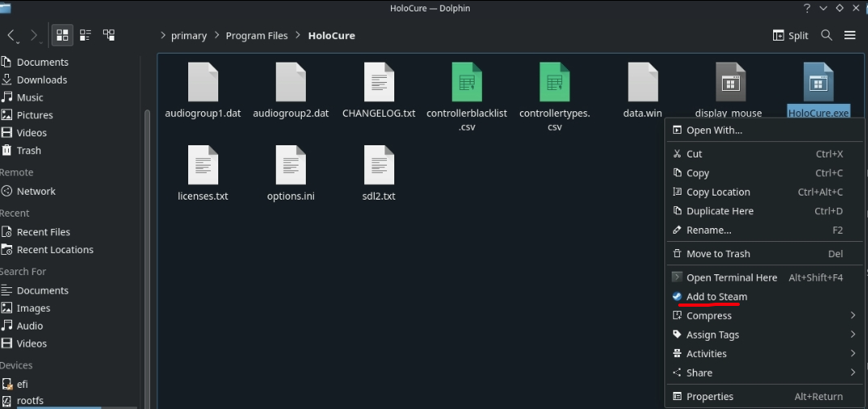The width and height of the screenshot is (868, 409).
Task: Choose Add to Steam in context menu
Action: tap(716, 297)
